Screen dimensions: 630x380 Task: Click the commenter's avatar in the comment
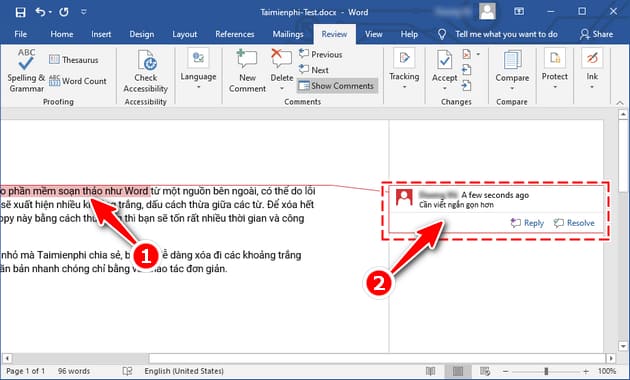404,197
